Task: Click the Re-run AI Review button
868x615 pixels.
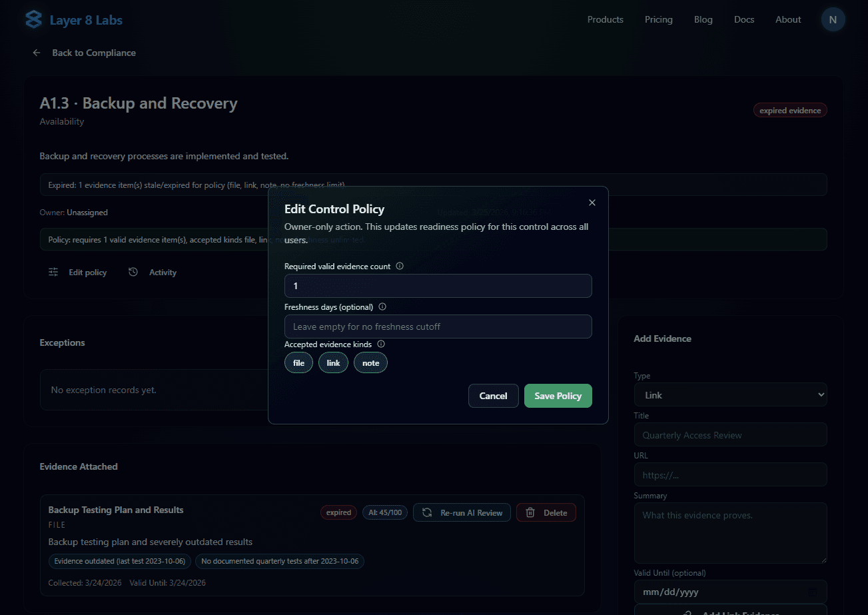Action: 462,512
